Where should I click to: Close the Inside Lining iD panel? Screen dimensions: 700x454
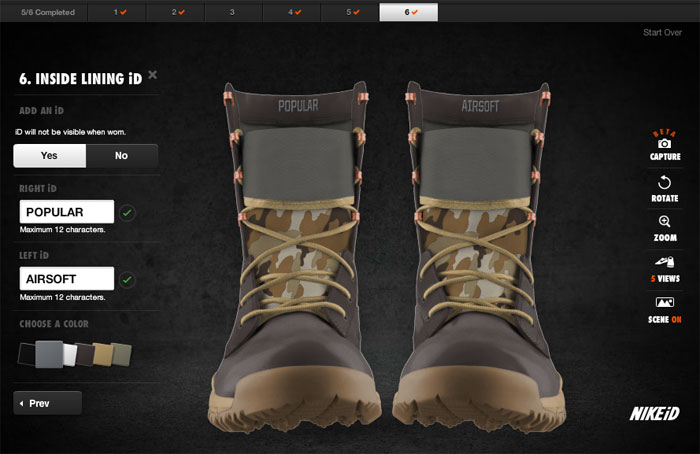[152, 75]
